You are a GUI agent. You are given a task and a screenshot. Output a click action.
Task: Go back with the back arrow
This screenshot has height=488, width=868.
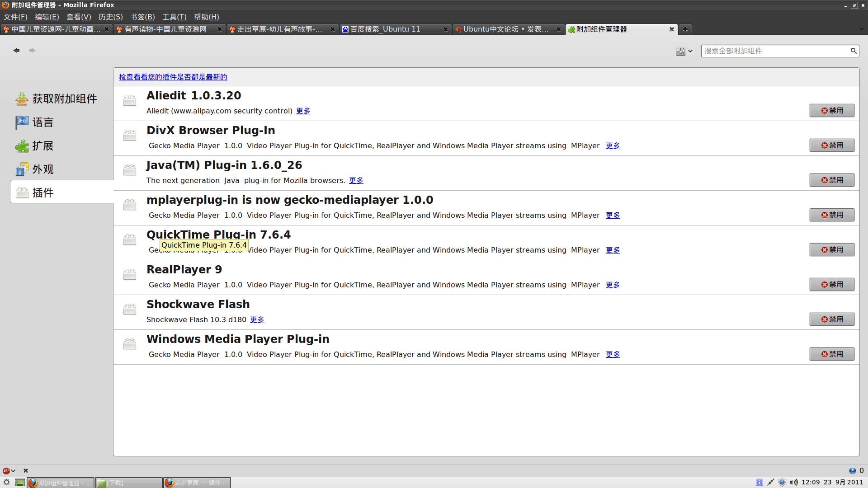click(16, 50)
